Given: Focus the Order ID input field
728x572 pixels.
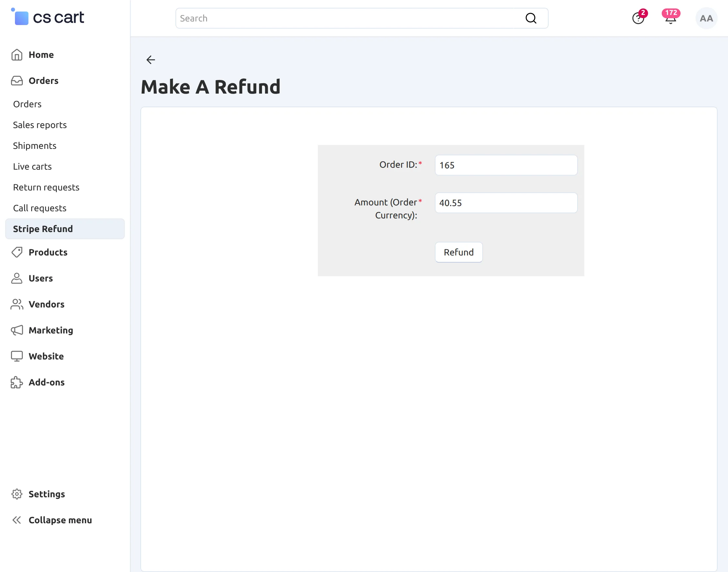Looking at the screenshot, I should tap(506, 165).
